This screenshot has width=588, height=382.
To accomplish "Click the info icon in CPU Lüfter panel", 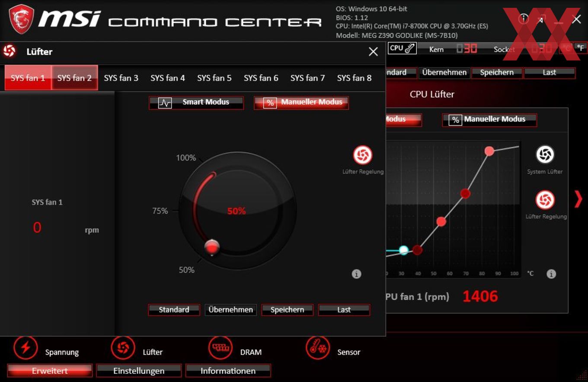I will pyautogui.click(x=551, y=274).
